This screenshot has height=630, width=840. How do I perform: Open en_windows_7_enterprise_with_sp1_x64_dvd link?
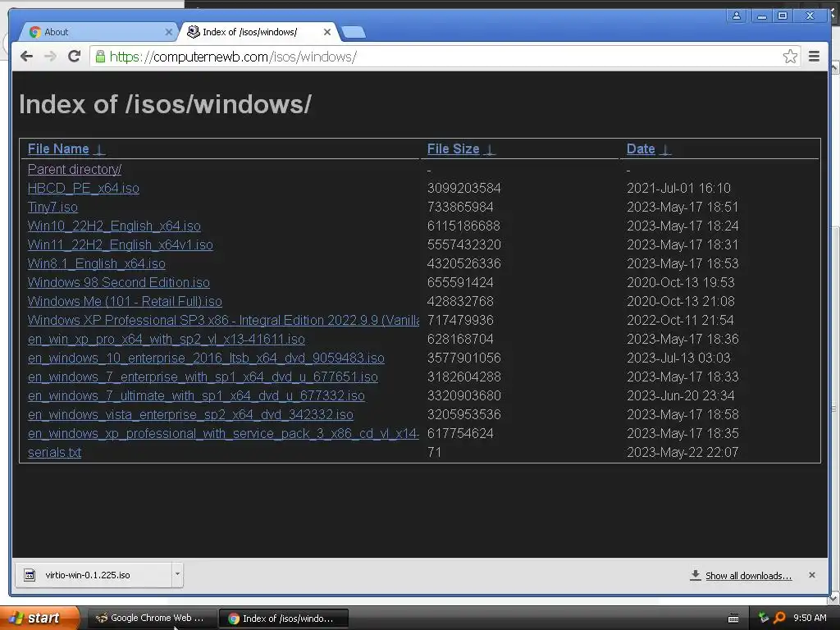(x=203, y=377)
